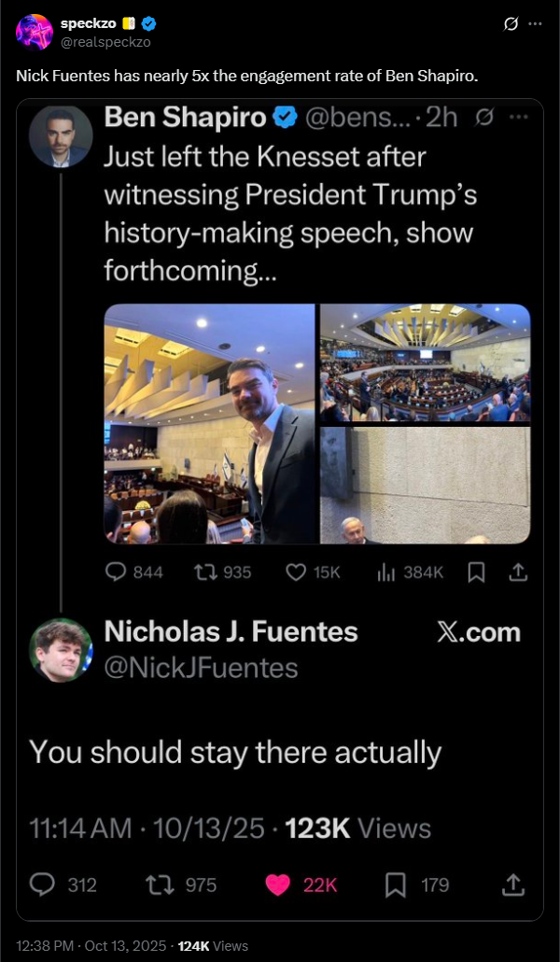Click the repost icon showing 975

click(159, 884)
